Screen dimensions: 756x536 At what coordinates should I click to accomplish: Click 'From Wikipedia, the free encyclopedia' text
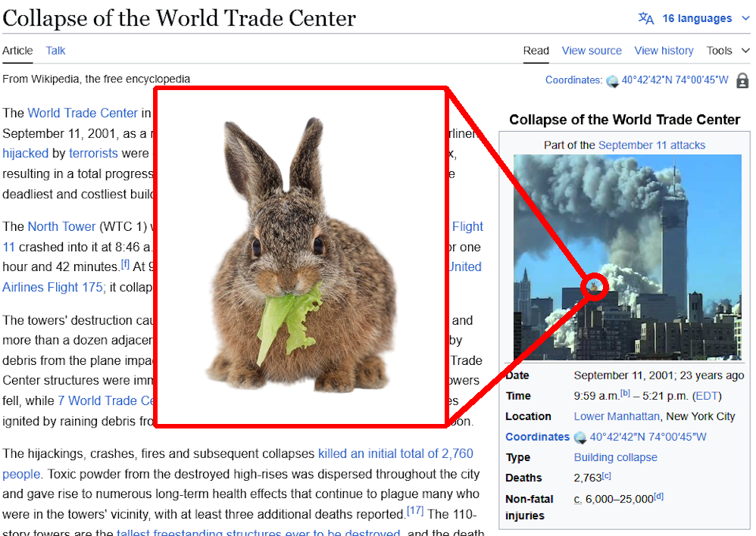pyautogui.click(x=96, y=79)
